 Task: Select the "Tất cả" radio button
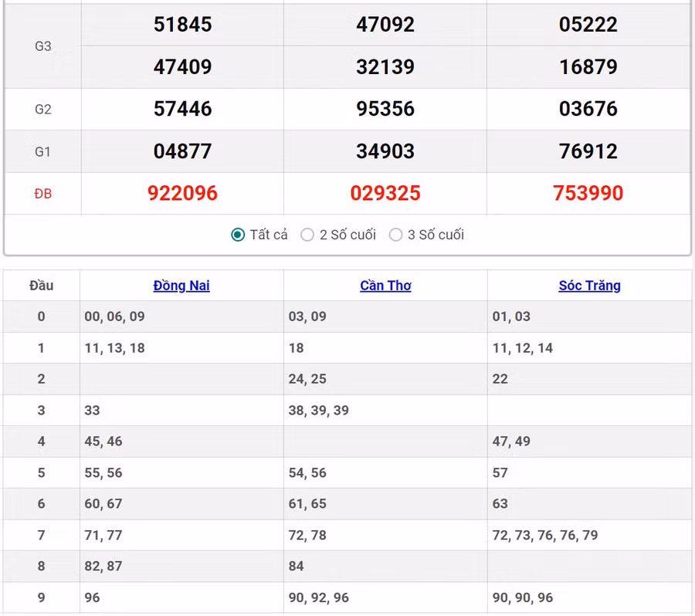[238, 235]
